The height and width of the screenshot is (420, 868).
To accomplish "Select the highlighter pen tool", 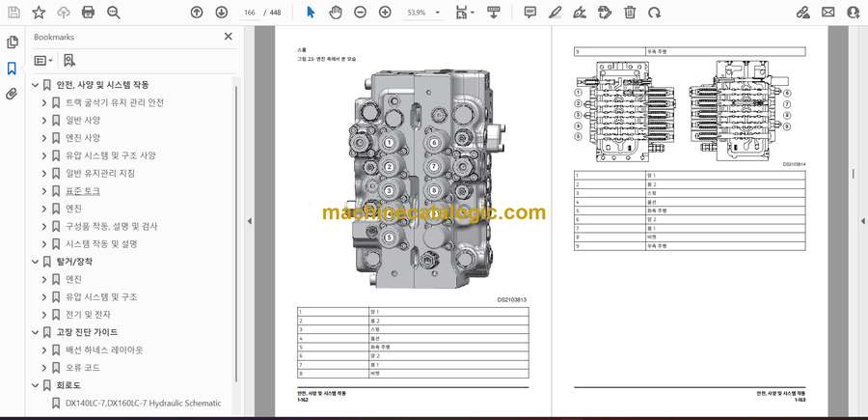I will pos(556,13).
